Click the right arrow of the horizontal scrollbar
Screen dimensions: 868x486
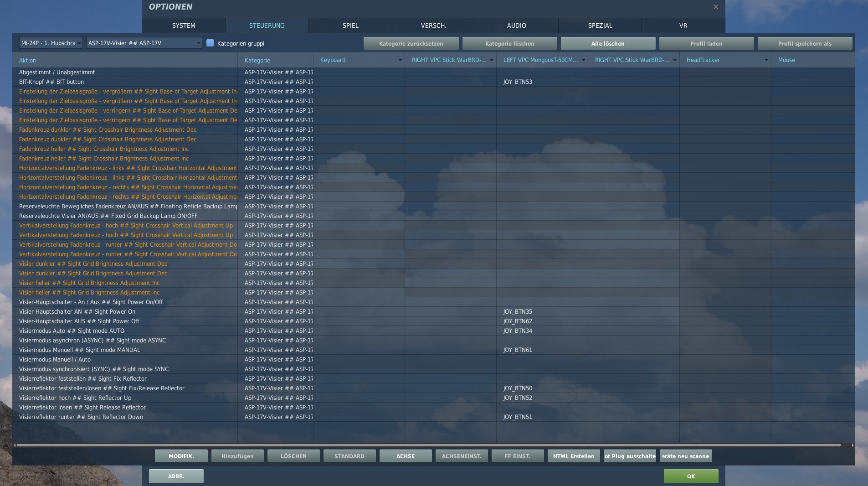coord(853,445)
